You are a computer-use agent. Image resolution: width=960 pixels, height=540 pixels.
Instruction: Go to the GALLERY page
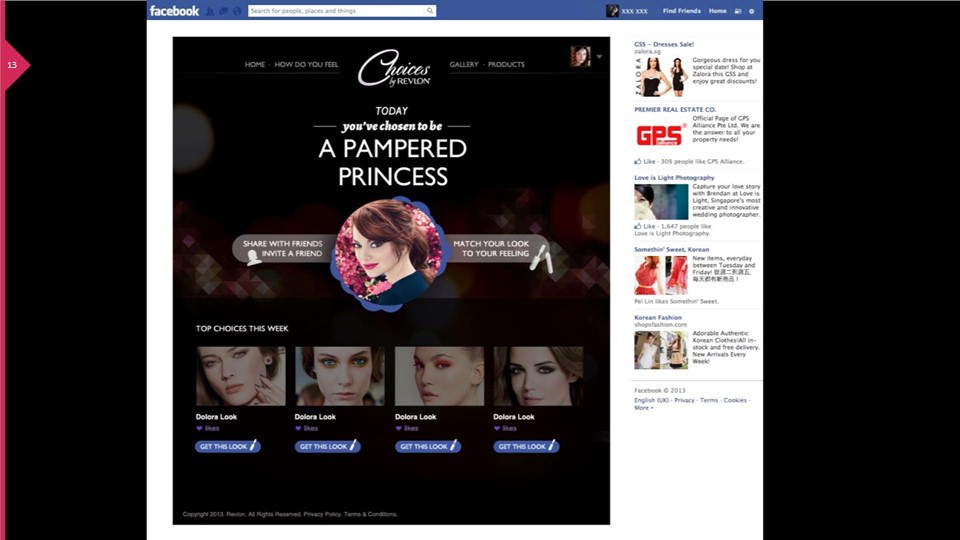[463, 64]
